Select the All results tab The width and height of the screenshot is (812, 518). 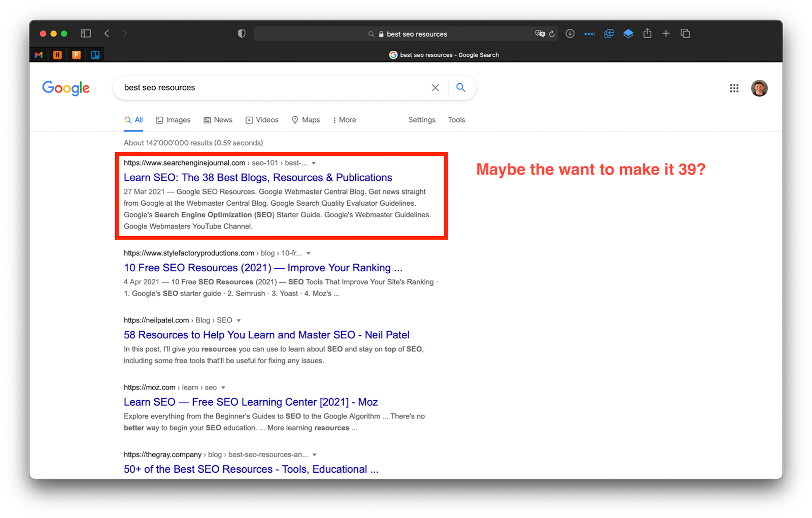tap(133, 120)
